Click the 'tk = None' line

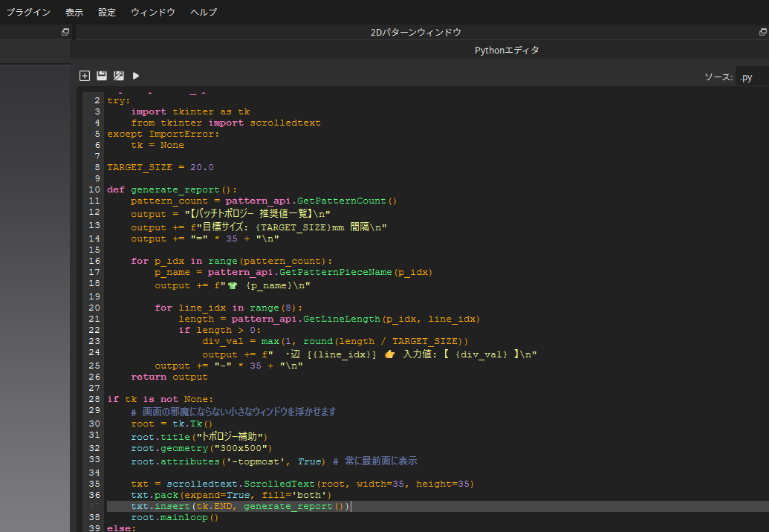(x=158, y=145)
